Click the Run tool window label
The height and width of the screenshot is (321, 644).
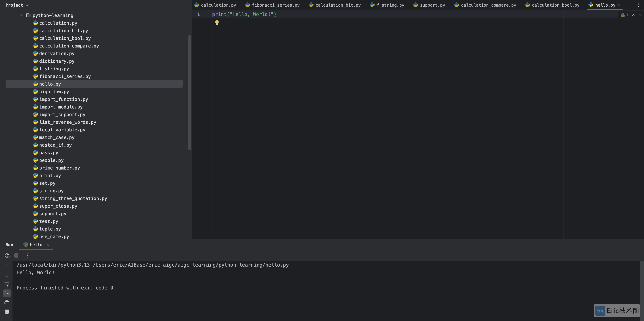click(9, 245)
